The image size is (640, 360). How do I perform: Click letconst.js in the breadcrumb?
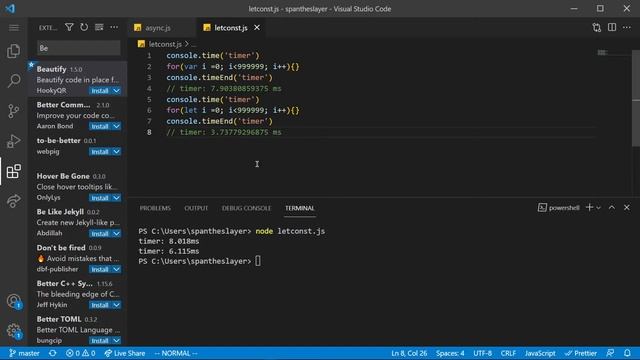coord(165,44)
